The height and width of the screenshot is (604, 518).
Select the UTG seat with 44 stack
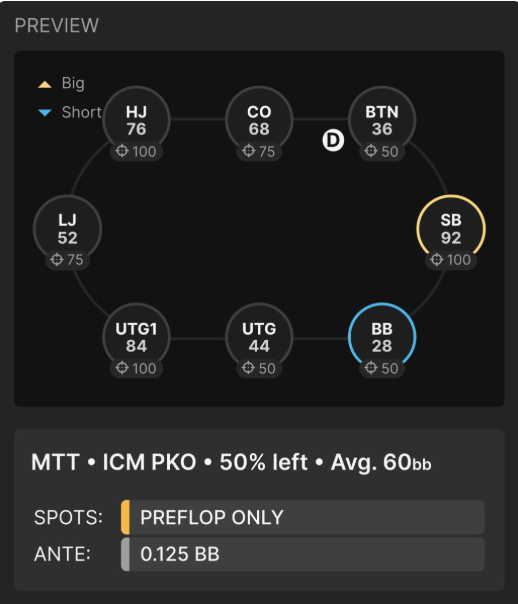(259, 337)
